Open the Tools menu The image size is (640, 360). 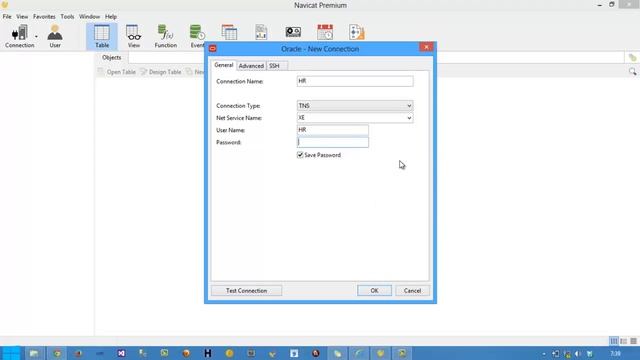[x=67, y=17]
